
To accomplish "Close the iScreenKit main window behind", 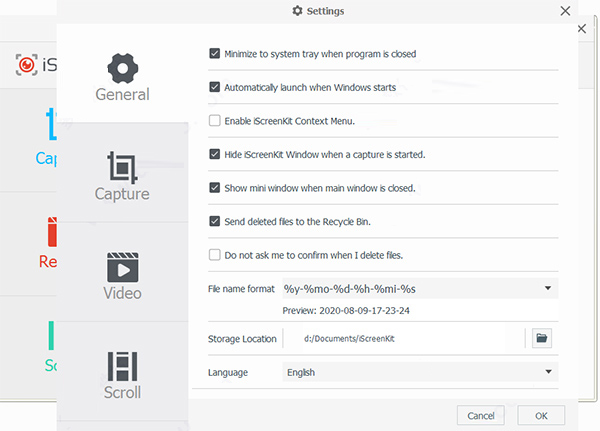I will click(582, 29).
